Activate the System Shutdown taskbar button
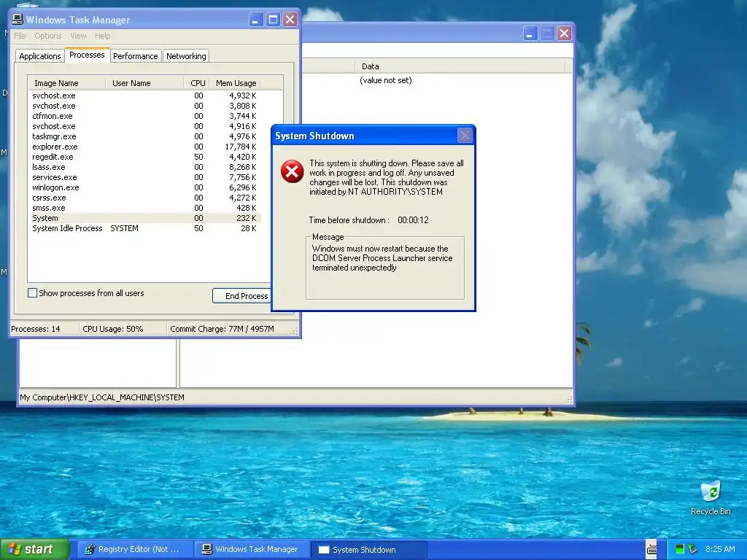 [369, 550]
